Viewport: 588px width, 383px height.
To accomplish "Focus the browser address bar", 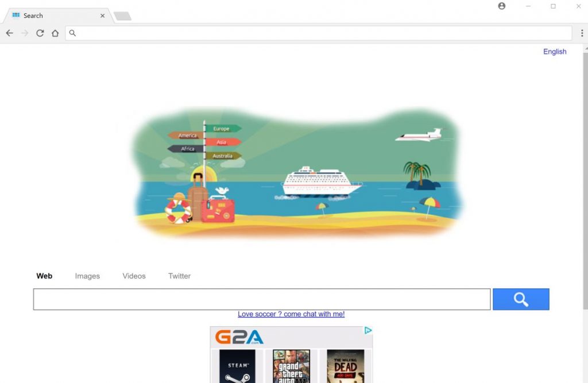I will [319, 33].
